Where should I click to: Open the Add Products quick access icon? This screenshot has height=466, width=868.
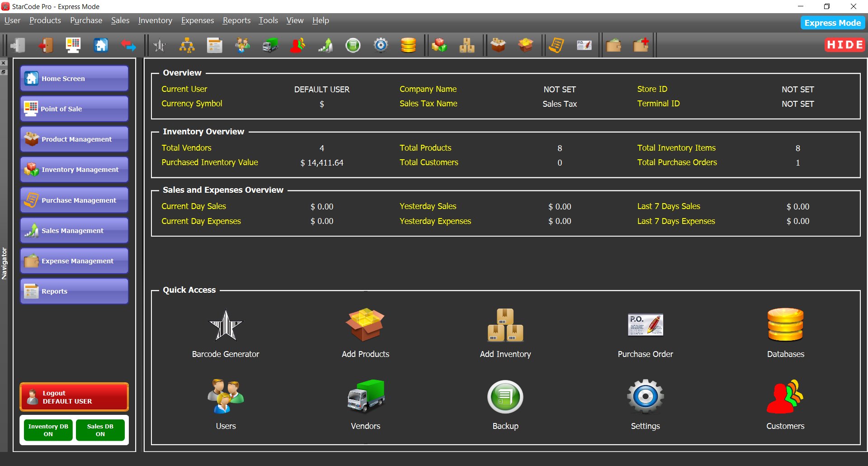[365, 324]
